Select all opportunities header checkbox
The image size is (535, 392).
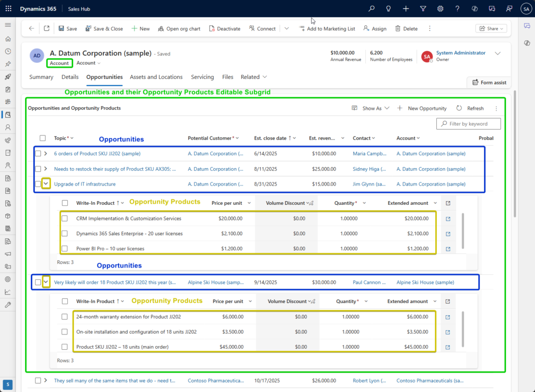click(x=43, y=138)
